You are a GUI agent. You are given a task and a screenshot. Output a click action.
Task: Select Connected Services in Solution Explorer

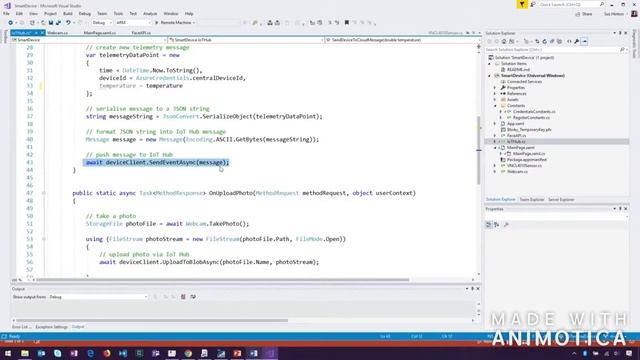tap(524, 82)
